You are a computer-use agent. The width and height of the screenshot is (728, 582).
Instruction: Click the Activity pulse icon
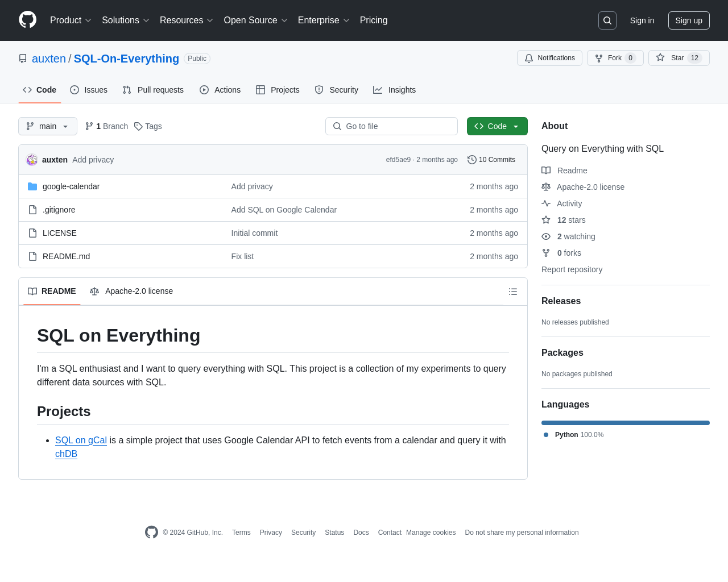[x=546, y=203]
